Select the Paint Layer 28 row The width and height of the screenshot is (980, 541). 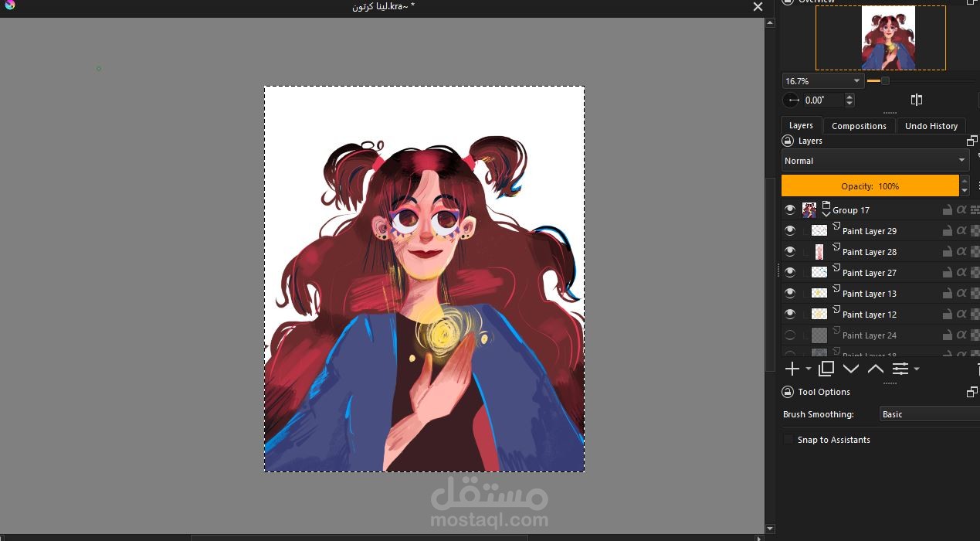880,252
